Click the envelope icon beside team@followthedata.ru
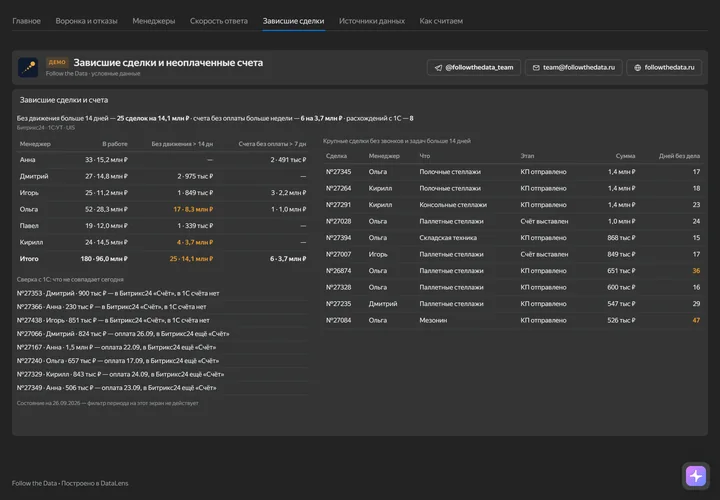 coord(536,67)
